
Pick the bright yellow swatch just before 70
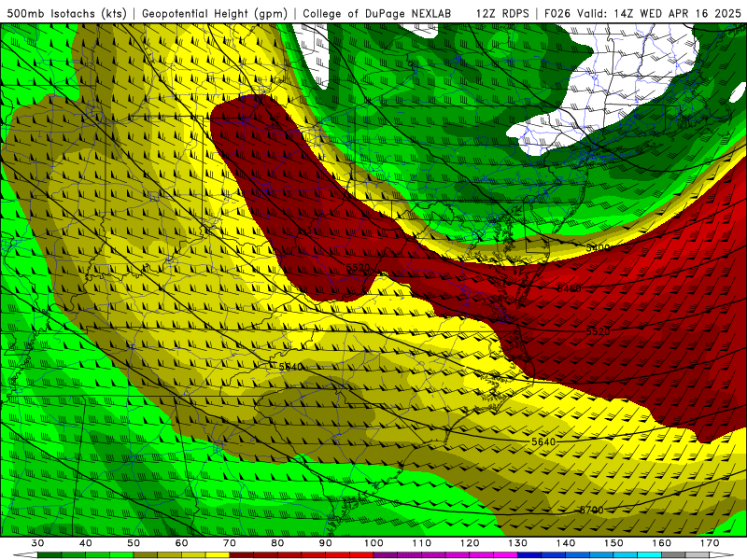tap(218, 555)
